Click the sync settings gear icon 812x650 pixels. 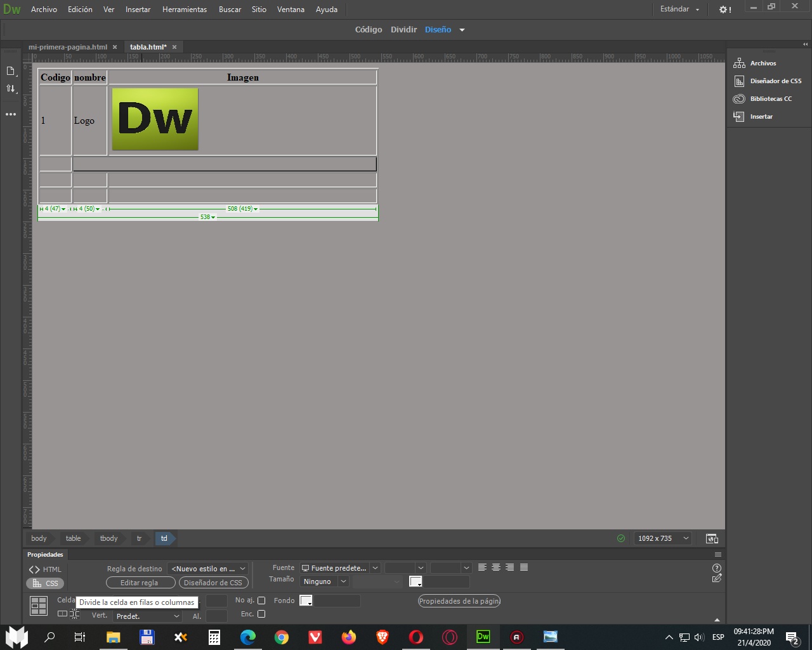coord(724,10)
